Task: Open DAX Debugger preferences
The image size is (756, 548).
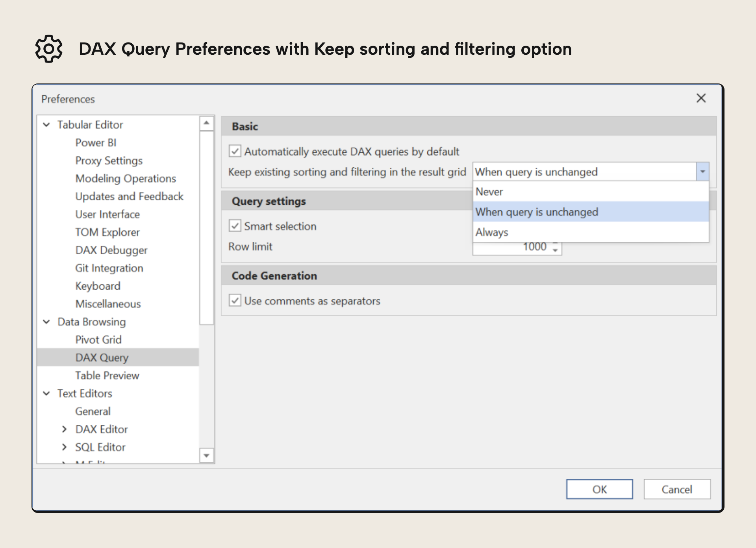Action: click(x=111, y=250)
